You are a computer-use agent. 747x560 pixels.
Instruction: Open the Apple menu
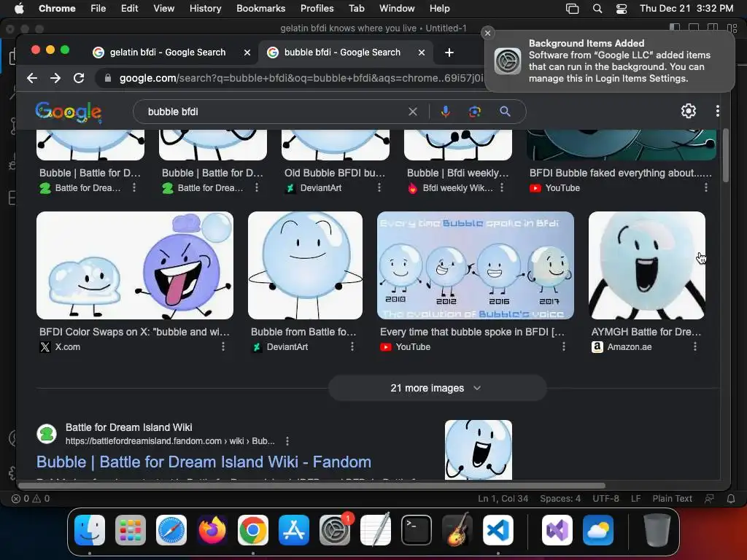(19, 8)
